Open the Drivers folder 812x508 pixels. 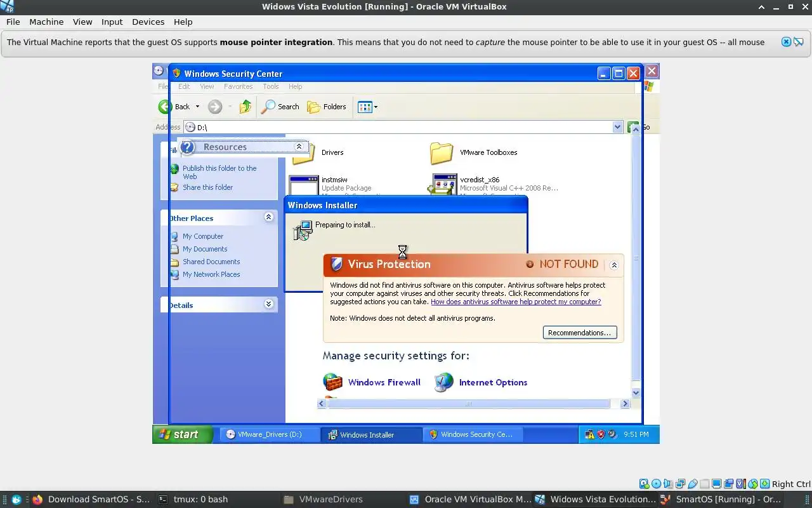(x=318, y=152)
